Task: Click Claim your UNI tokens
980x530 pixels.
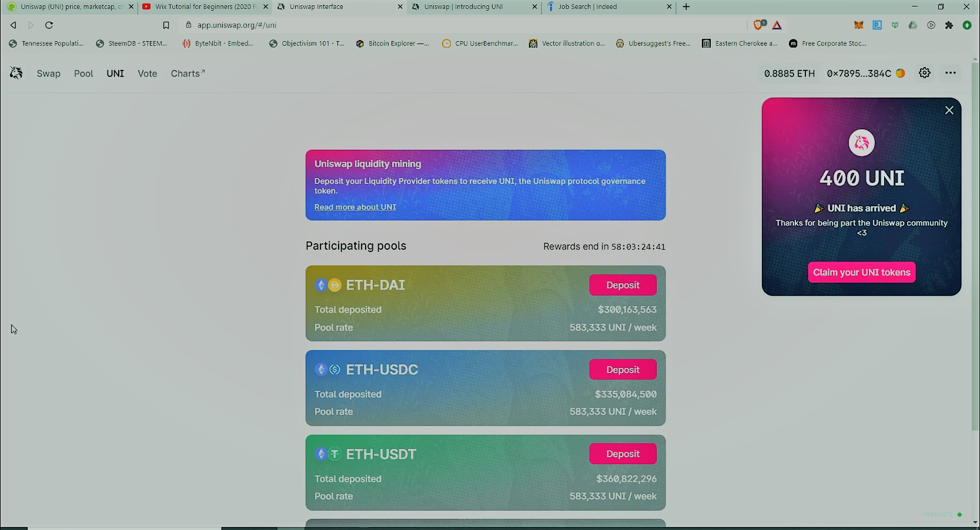Action: click(x=862, y=273)
